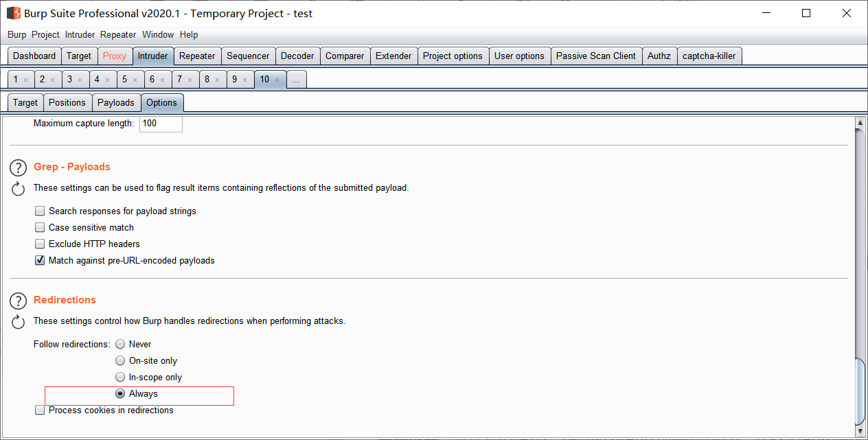Click the scrollbar down arrow
The image size is (868, 440).
859,430
